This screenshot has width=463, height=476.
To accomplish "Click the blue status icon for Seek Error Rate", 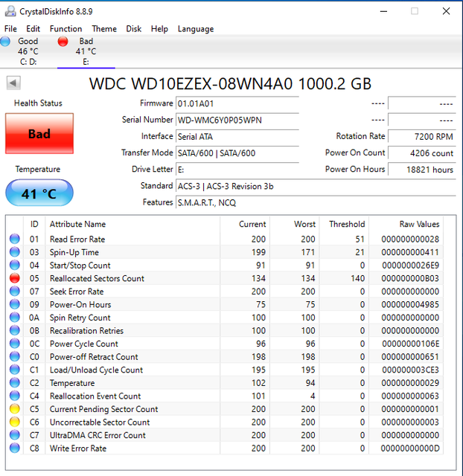I will 15,291.
